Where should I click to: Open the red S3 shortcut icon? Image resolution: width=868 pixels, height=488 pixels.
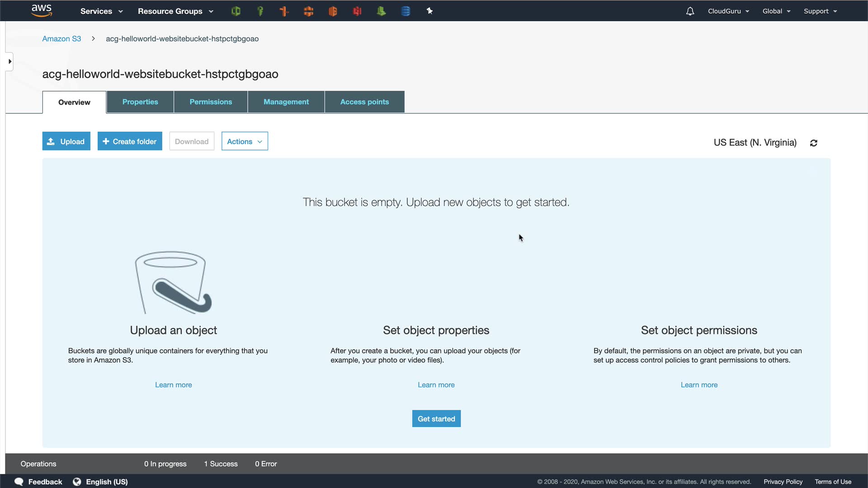point(357,11)
